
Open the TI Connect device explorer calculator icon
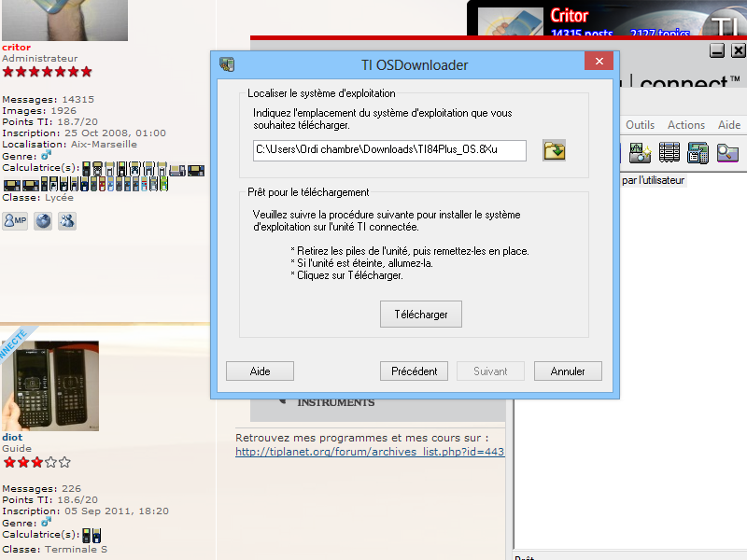point(698,153)
